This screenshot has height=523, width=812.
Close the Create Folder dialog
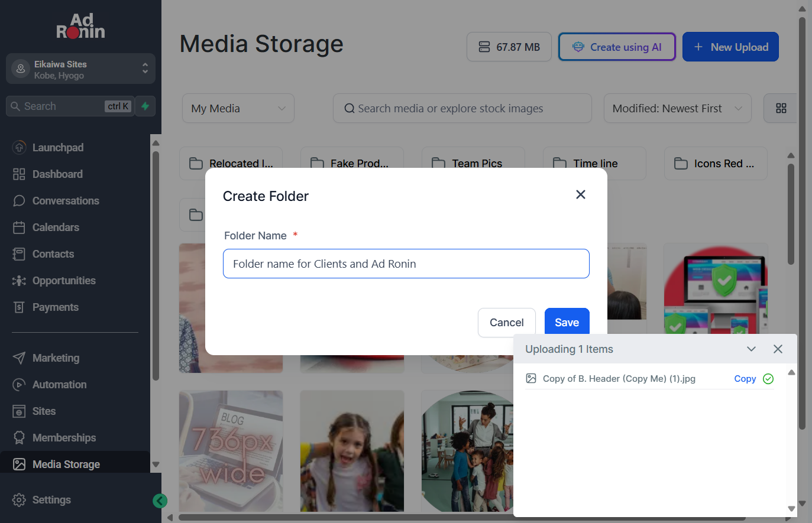coord(581,194)
